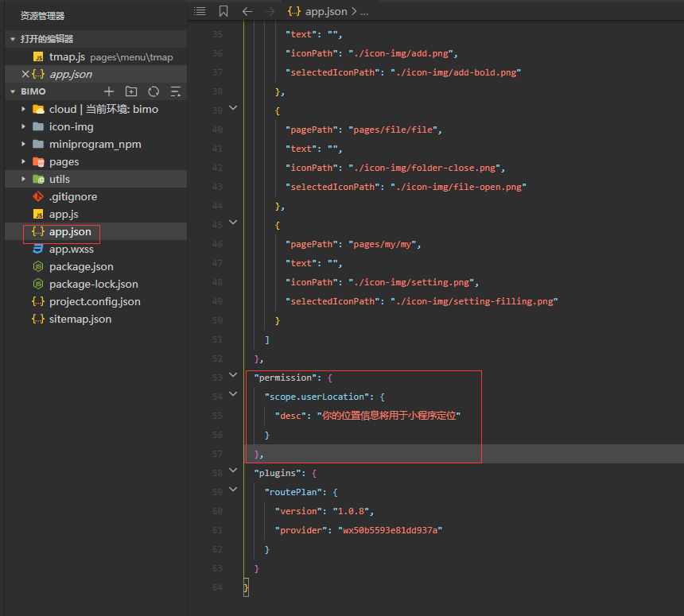The image size is (684, 616).
Task: Open the sitemap.json file
Action: [96, 319]
